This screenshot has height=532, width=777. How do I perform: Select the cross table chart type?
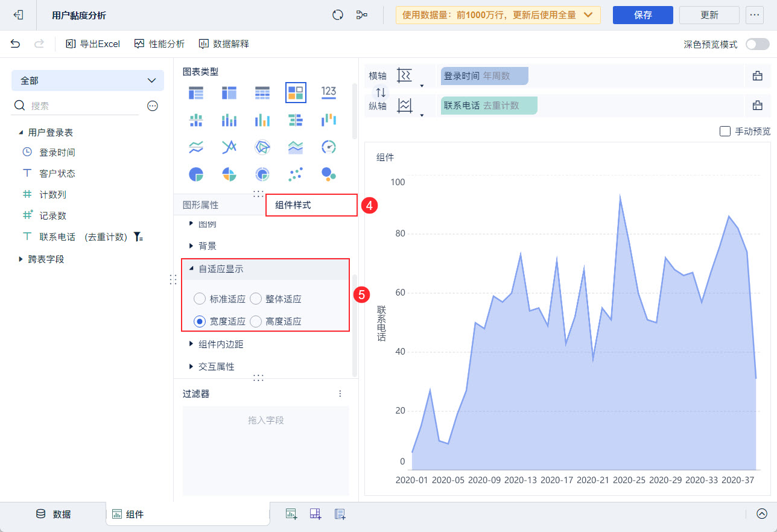[x=229, y=92]
